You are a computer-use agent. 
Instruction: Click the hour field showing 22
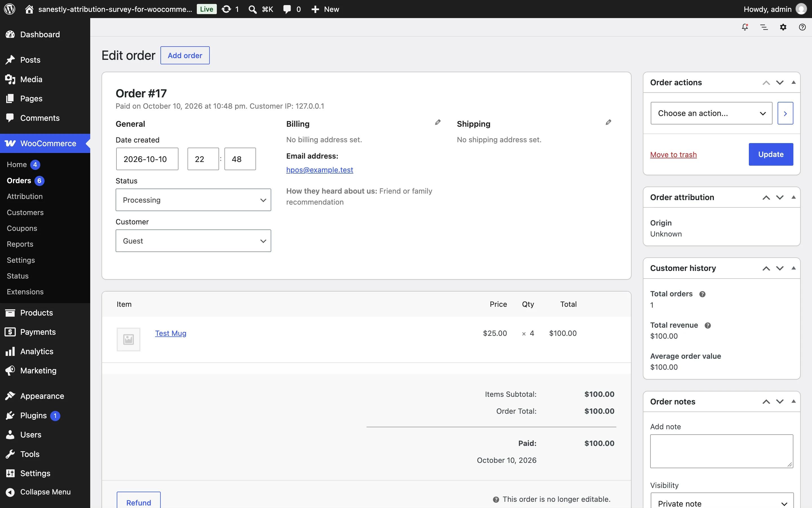(x=203, y=159)
